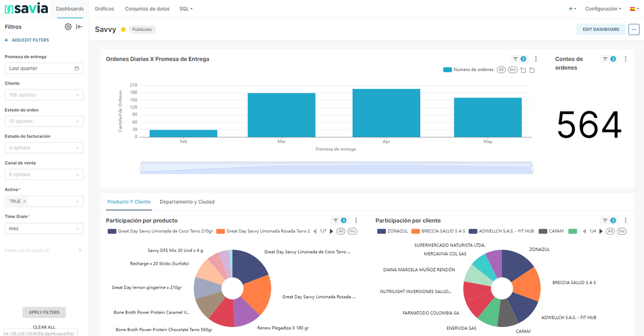Open the Configuración menu

(x=603, y=9)
